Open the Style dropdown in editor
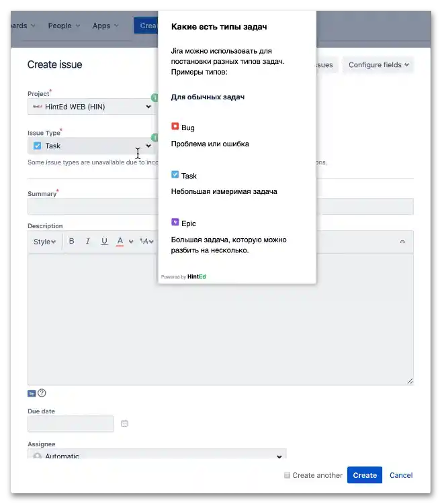 point(45,242)
